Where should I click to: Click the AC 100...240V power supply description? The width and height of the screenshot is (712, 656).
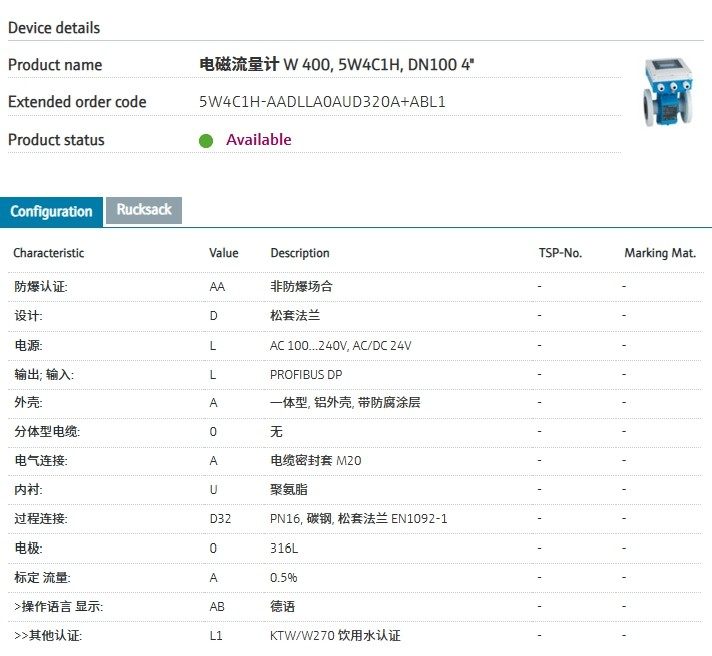click(x=340, y=345)
